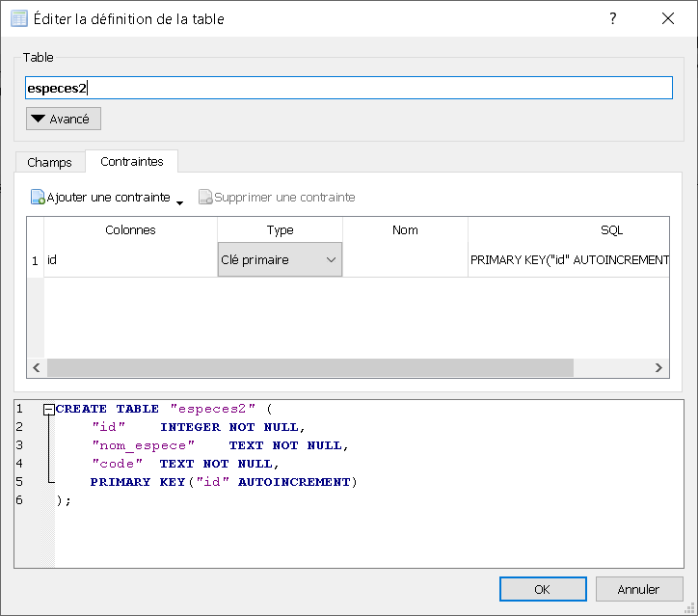698x616 pixels.
Task: Click the PRIMARY KEY SQL cell
Action: pyautogui.click(x=569, y=260)
